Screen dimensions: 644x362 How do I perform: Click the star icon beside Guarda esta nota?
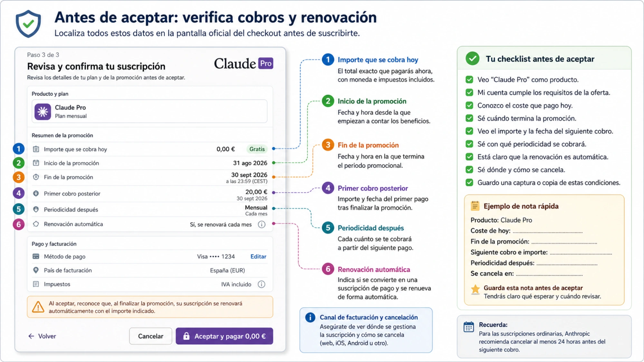coord(475,289)
